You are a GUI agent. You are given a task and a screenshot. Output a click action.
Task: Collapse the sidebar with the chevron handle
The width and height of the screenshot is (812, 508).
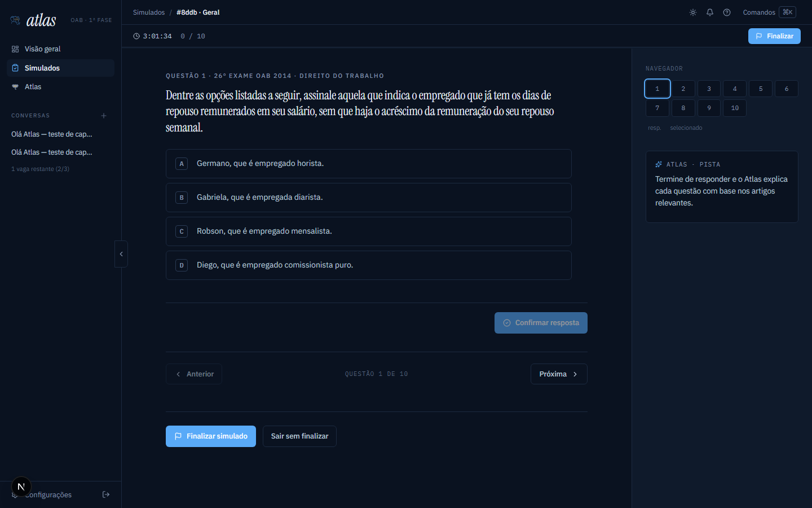pyautogui.click(x=121, y=254)
